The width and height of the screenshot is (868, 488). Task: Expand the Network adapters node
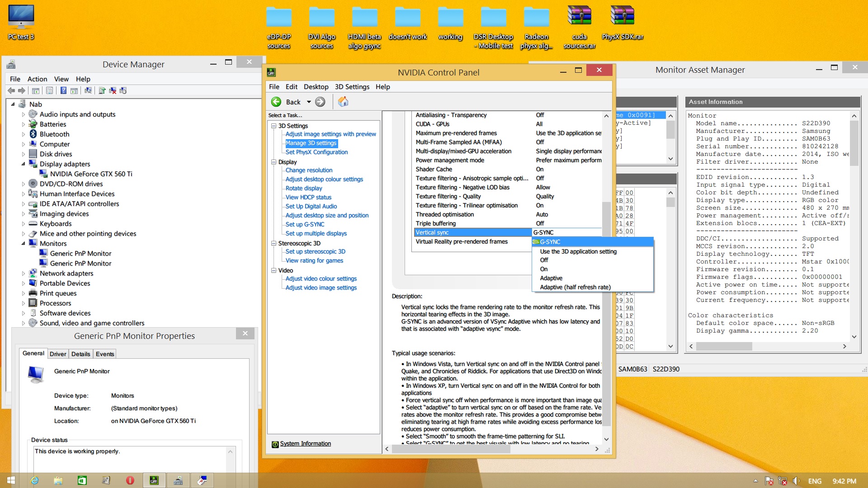tap(24, 273)
